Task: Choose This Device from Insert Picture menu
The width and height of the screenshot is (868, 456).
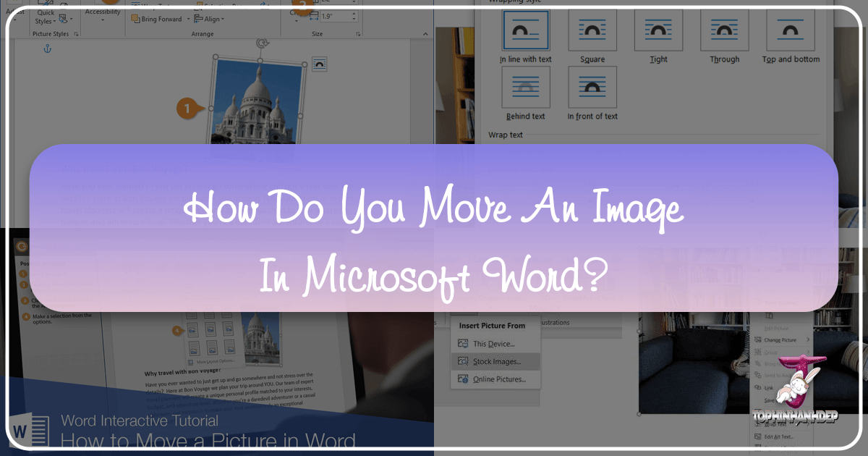Action: pyautogui.click(x=493, y=344)
